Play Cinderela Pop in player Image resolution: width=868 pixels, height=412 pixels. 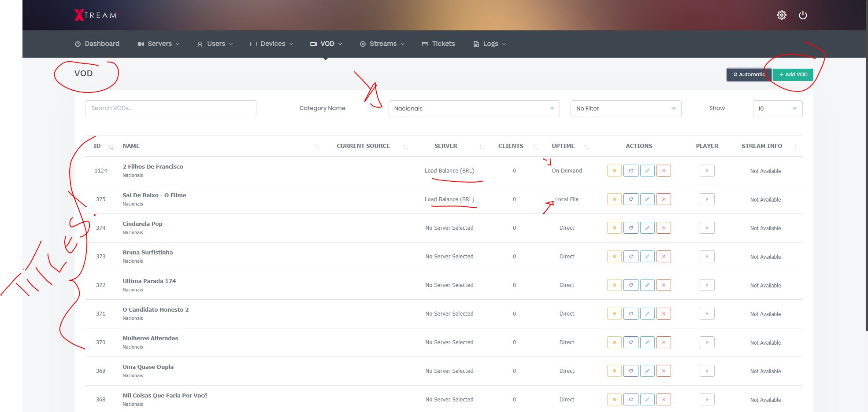tap(707, 228)
